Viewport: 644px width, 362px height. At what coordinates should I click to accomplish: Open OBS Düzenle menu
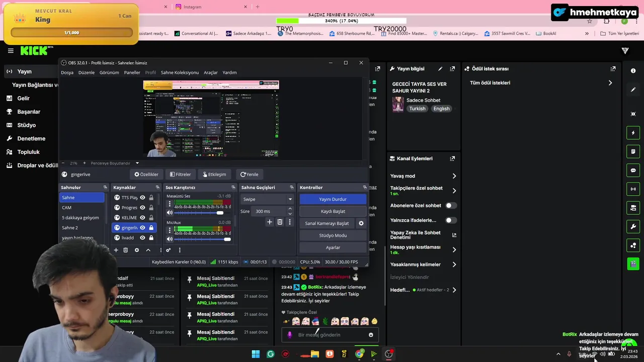coord(87,72)
